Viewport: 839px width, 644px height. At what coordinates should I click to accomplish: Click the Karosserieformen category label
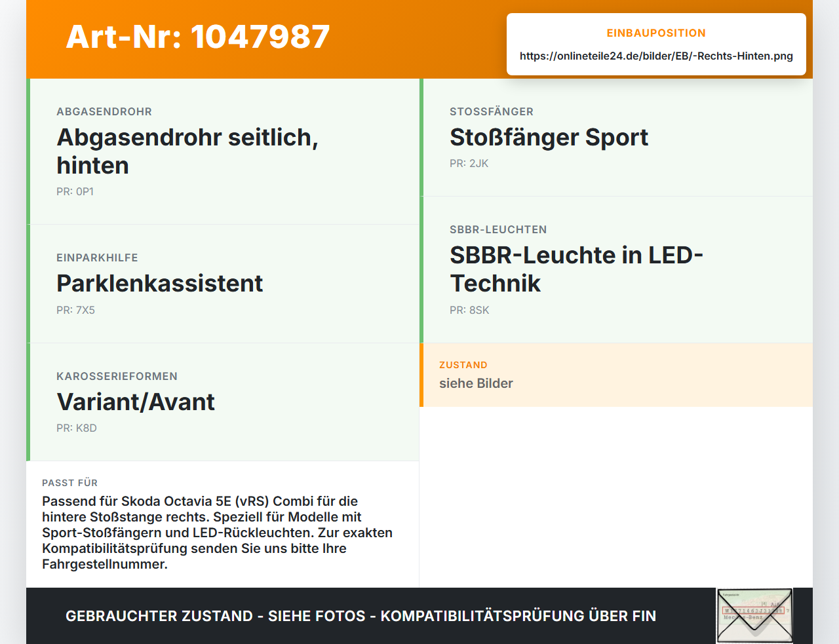[x=117, y=377]
